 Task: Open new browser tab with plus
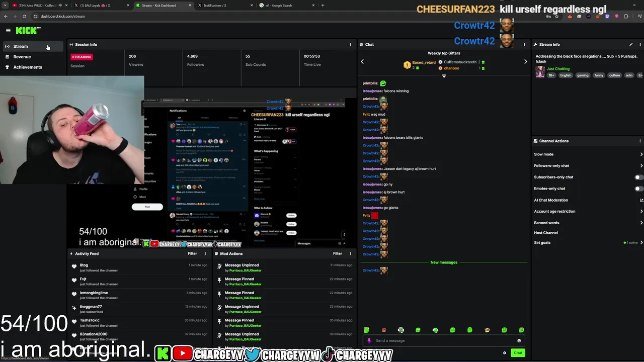[323, 6]
